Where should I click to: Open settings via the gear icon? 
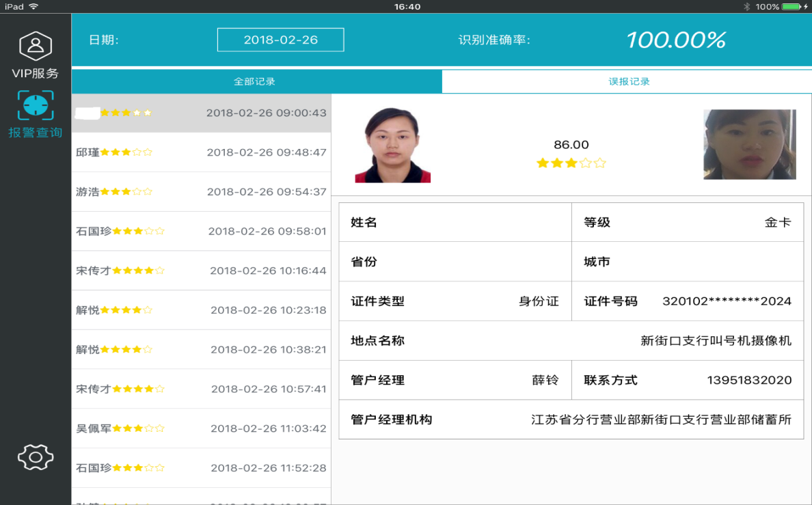[36, 456]
